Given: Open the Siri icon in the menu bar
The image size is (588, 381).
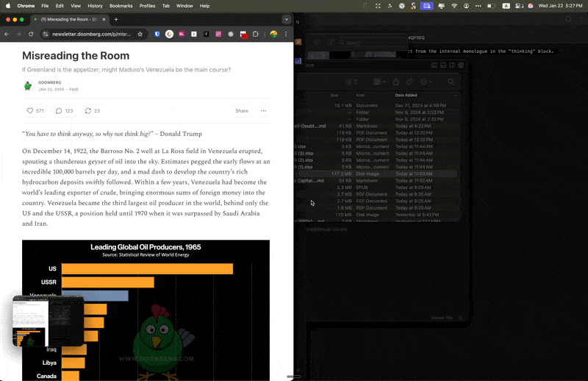Looking at the screenshot, I should click(x=531, y=6).
